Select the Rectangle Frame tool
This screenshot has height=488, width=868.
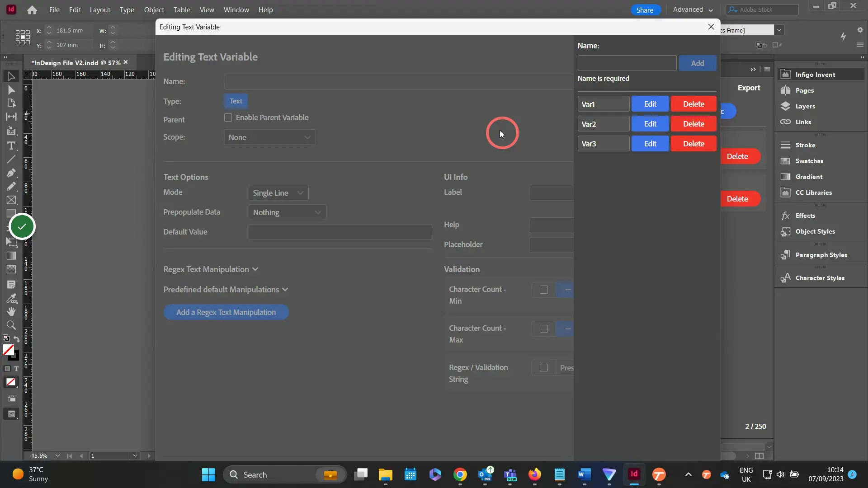tap(11, 200)
